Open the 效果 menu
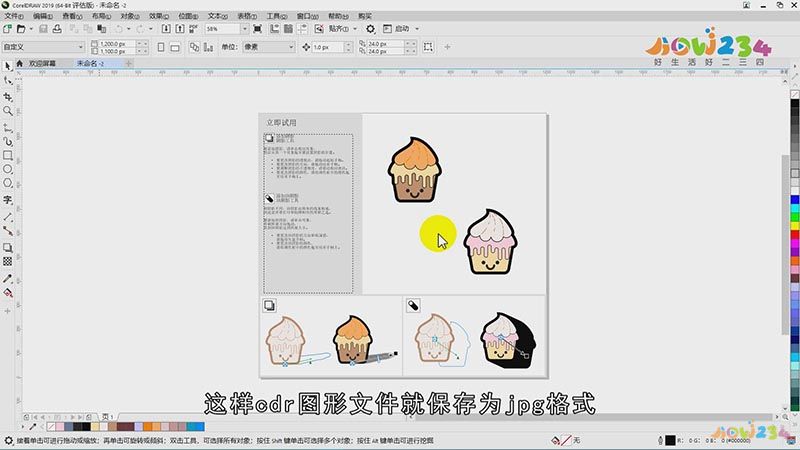This screenshot has height=450, width=800. pyautogui.click(x=159, y=16)
